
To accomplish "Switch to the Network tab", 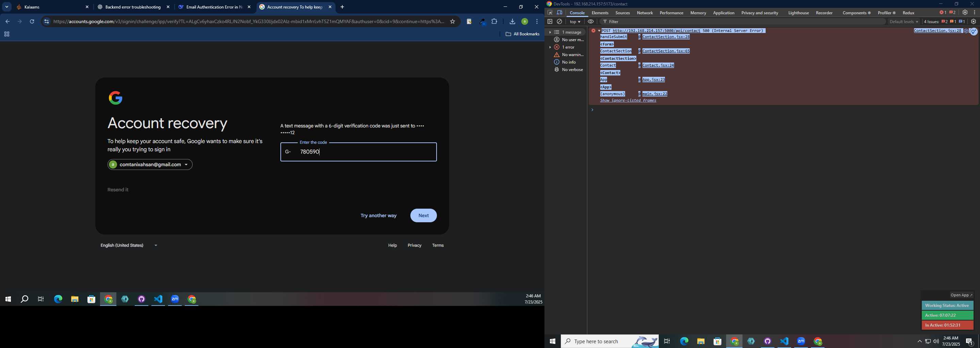I will [x=645, y=13].
